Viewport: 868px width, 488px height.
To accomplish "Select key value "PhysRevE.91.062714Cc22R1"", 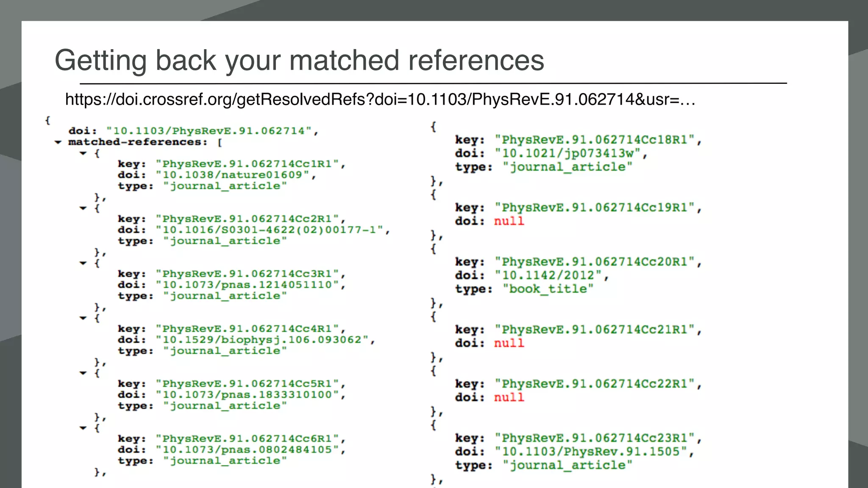I will click(595, 384).
